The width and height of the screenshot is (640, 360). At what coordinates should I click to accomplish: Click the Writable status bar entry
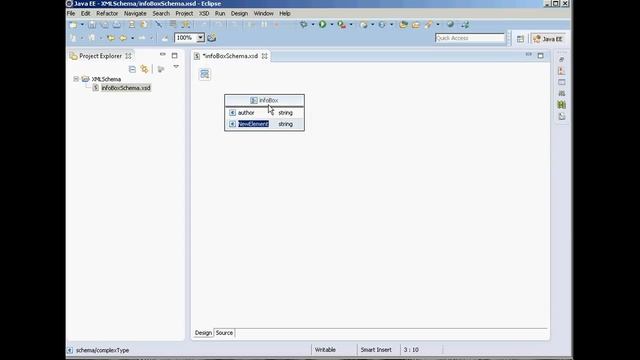pos(325,350)
